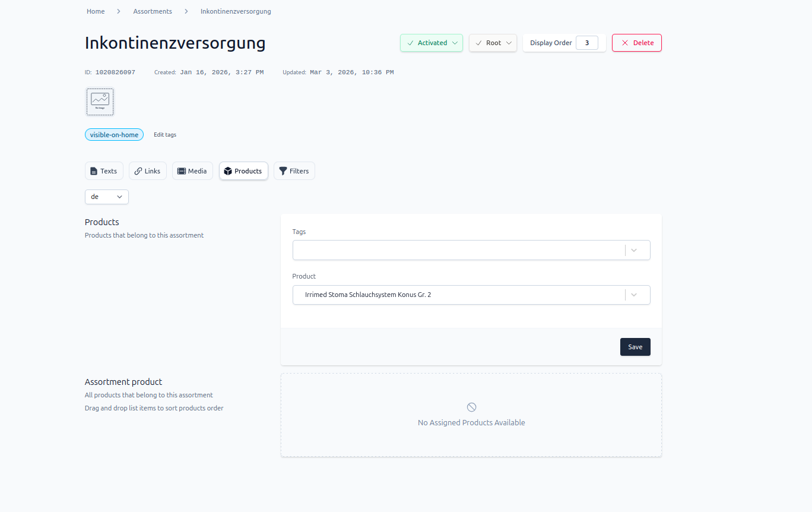812x512 pixels.
Task: Save the assortment product
Action: tap(635, 347)
